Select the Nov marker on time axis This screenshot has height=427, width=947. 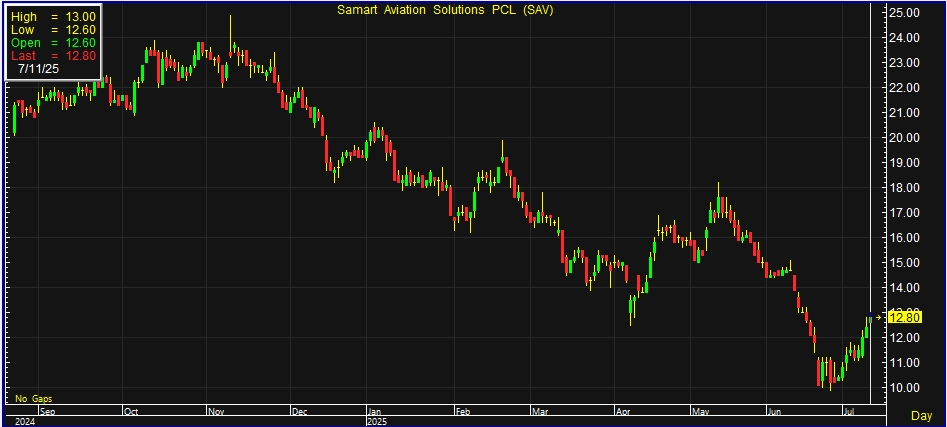click(x=217, y=411)
